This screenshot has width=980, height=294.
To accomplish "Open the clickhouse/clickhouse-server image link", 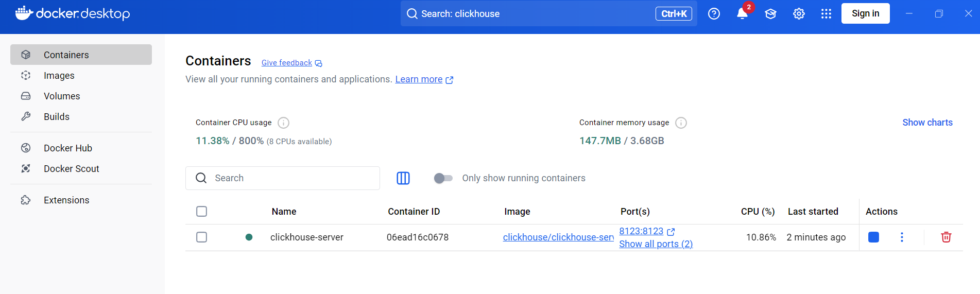I will pyautogui.click(x=558, y=237).
